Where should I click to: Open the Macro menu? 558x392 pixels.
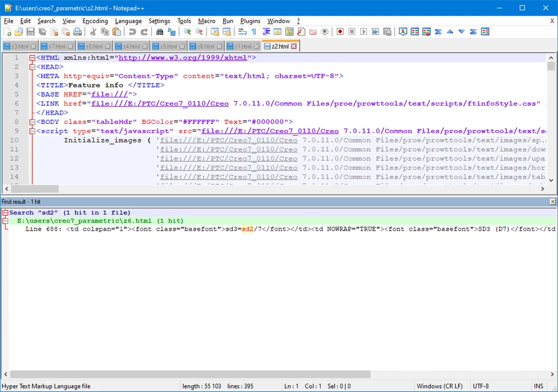[207, 21]
